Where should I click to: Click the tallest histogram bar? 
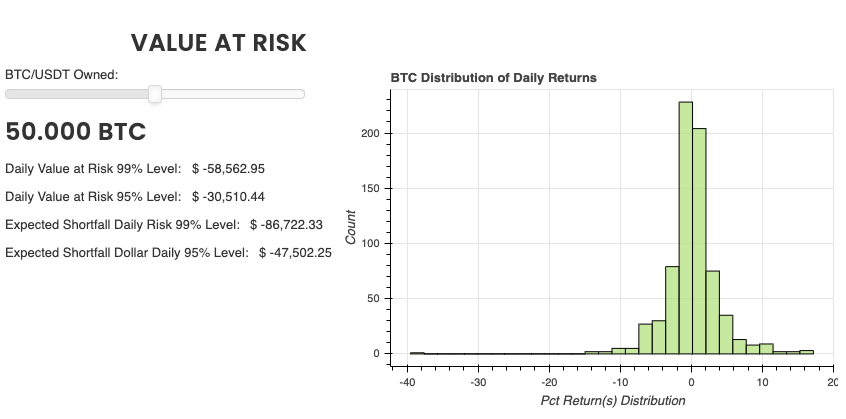coord(685,228)
